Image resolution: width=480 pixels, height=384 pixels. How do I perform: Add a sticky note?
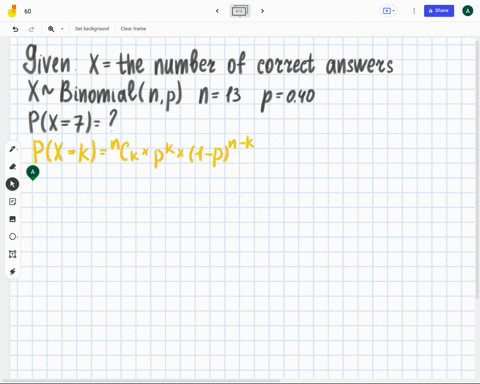tap(12, 202)
